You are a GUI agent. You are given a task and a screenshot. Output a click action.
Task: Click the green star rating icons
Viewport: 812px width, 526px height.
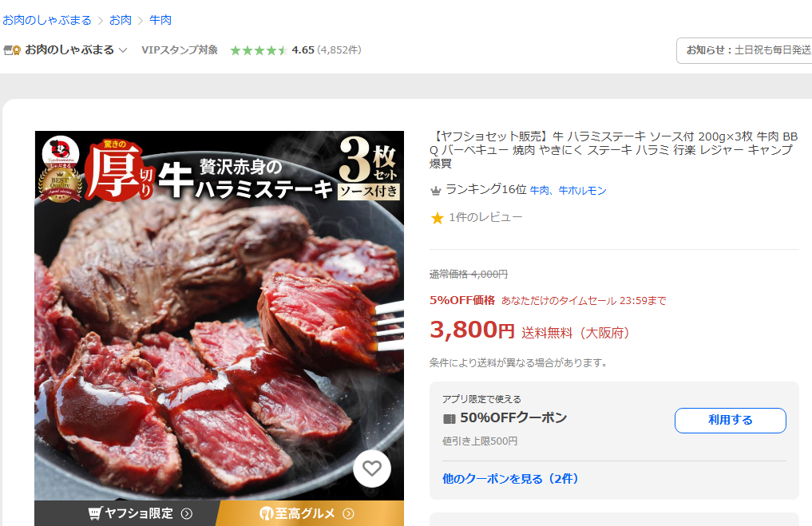pos(259,50)
